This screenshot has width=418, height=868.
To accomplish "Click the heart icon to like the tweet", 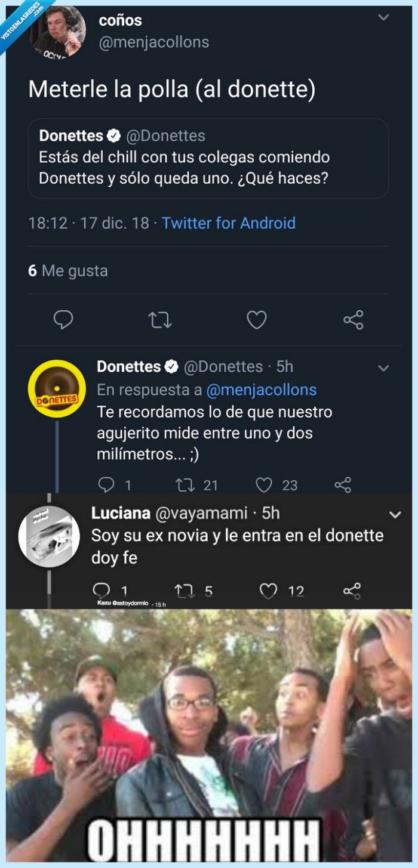I will click(x=257, y=320).
